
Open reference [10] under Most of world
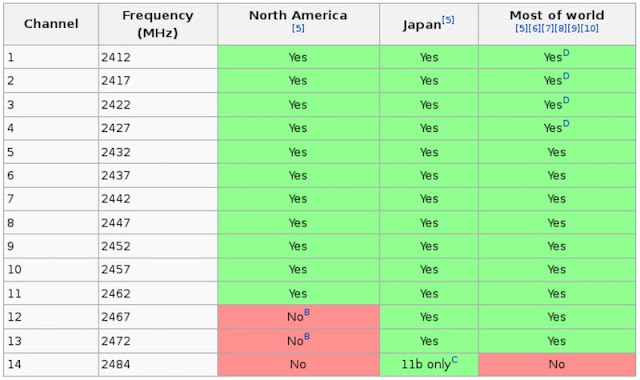click(x=589, y=28)
